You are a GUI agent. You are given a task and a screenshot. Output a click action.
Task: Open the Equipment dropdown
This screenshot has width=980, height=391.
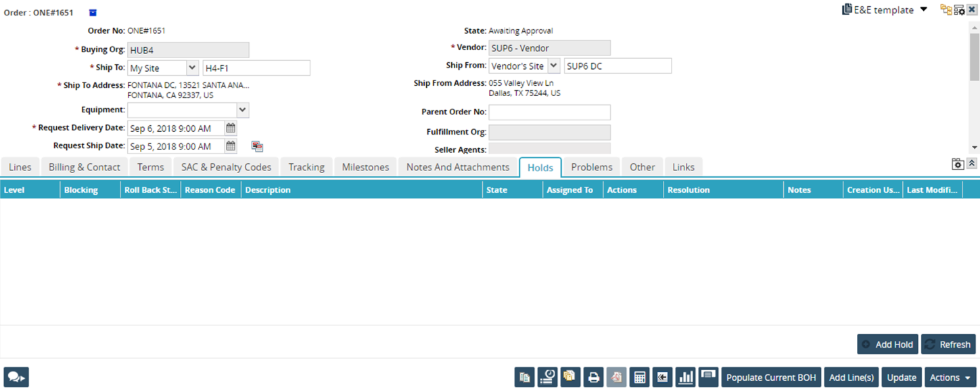[x=243, y=110]
